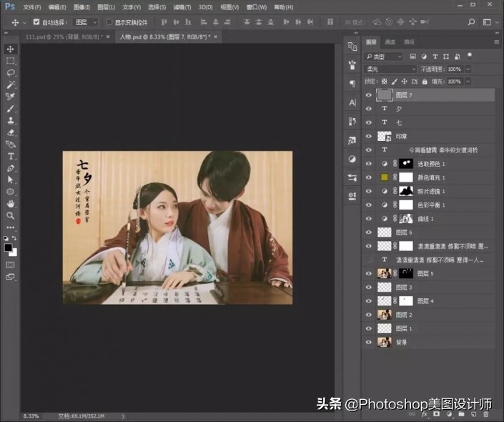
Task: Swap foreground and background colors
Action: [x=14, y=238]
